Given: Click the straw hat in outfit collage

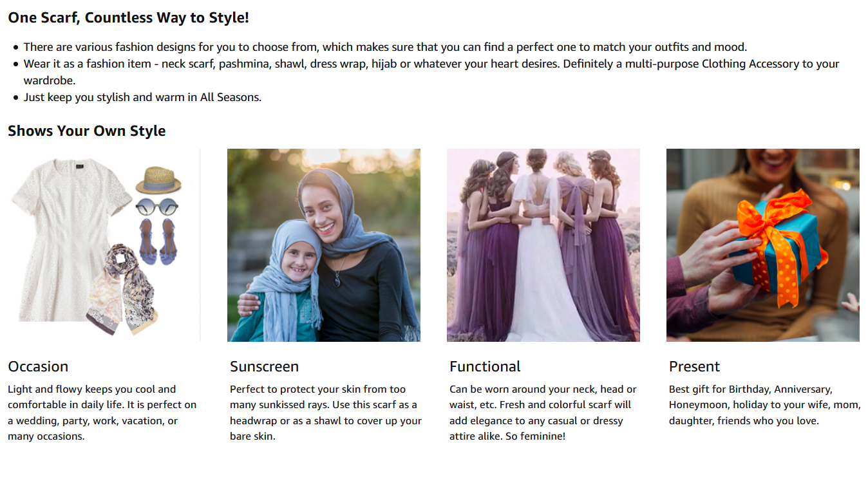Looking at the screenshot, I should pos(158,180).
